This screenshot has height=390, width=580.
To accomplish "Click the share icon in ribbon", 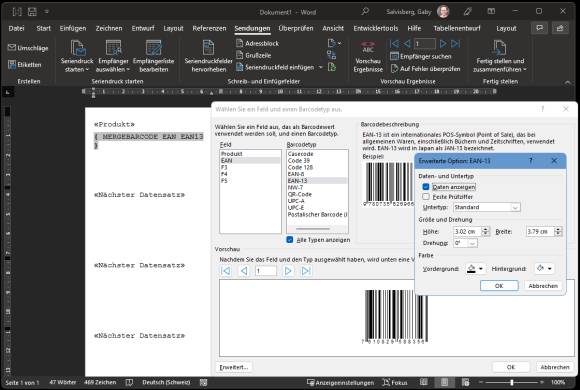I will (560, 28).
